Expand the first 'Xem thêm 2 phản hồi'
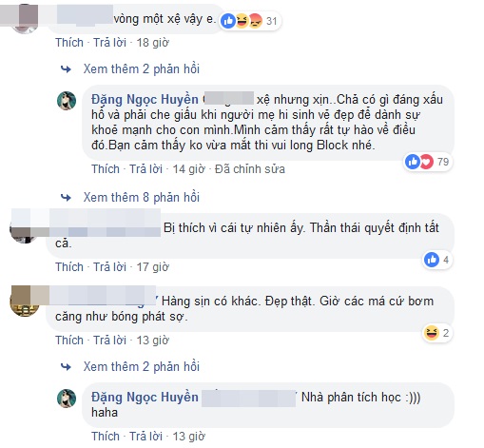 [142, 68]
